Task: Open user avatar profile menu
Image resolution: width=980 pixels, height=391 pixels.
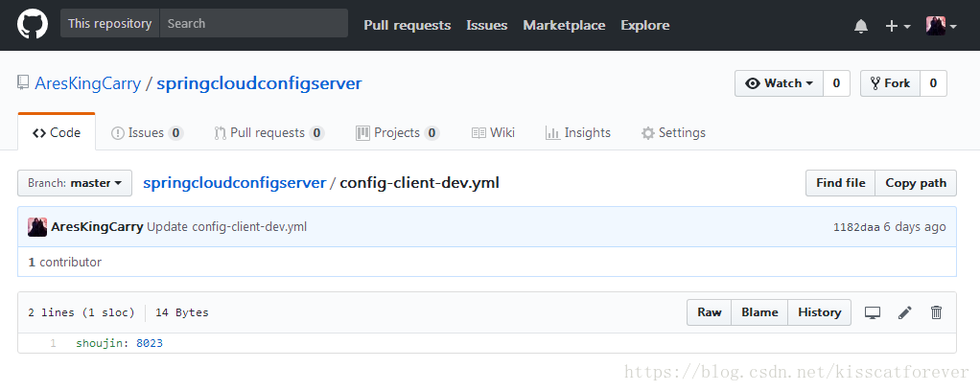Action: click(x=942, y=26)
